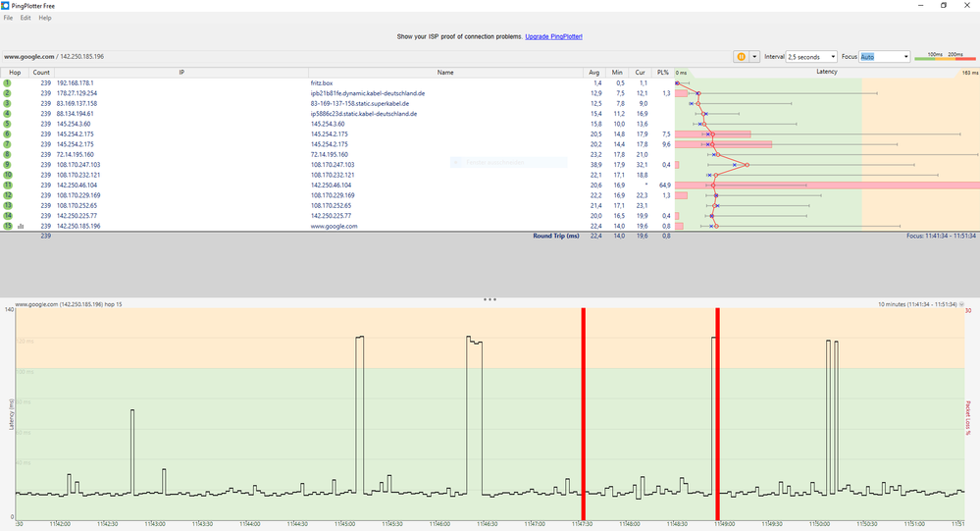The height and width of the screenshot is (531, 980).
Task: Toggle the timeline graph icon on hop 15
Action: (21, 227)
